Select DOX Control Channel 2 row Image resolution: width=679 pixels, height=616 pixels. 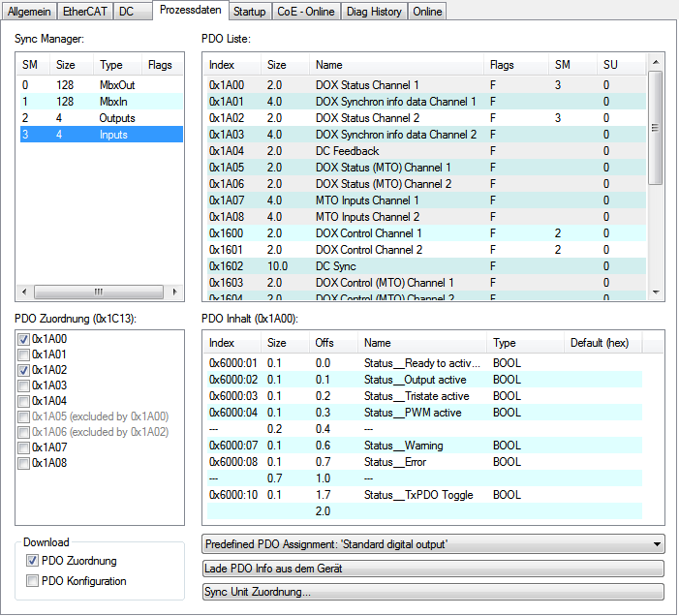tap(426, 249)
